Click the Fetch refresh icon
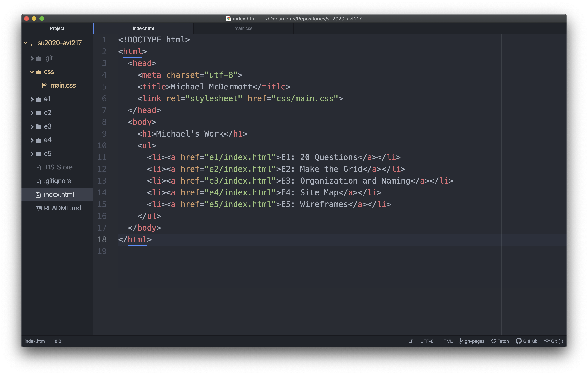The width and height of the screenshot is (588, 375). pos(493,341)
